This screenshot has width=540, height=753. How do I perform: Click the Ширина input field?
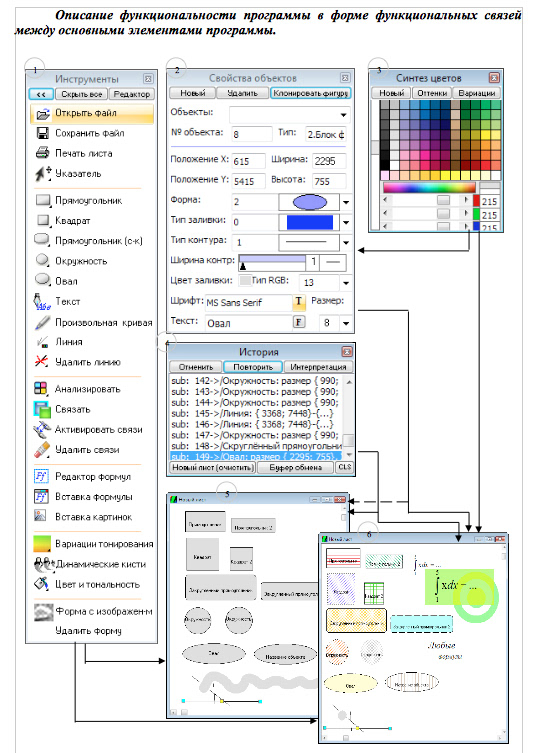click(329, 161)
